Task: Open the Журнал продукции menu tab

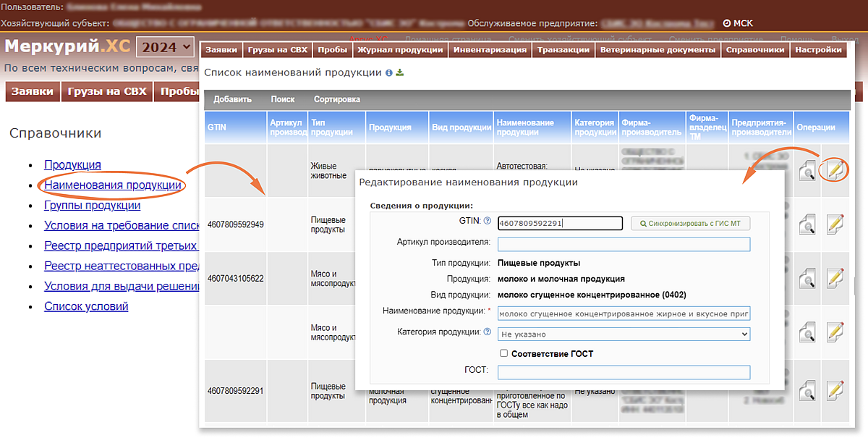Action: pyautogui.click(x=399, y=50)
